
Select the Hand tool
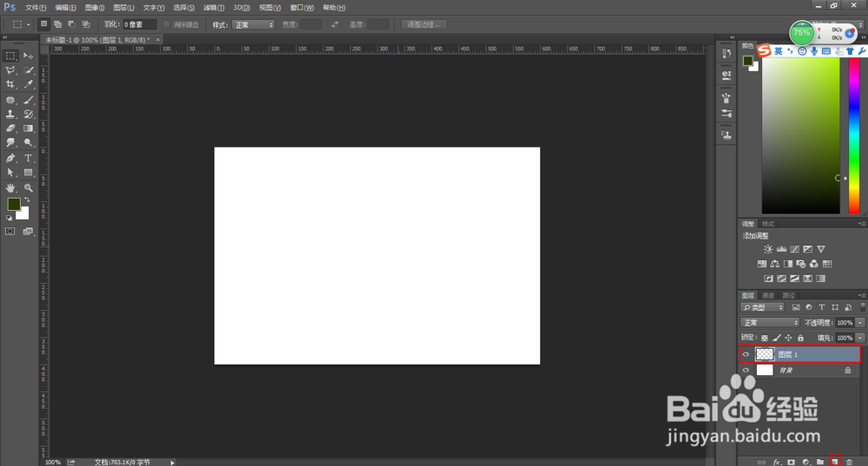pos(10,188)
